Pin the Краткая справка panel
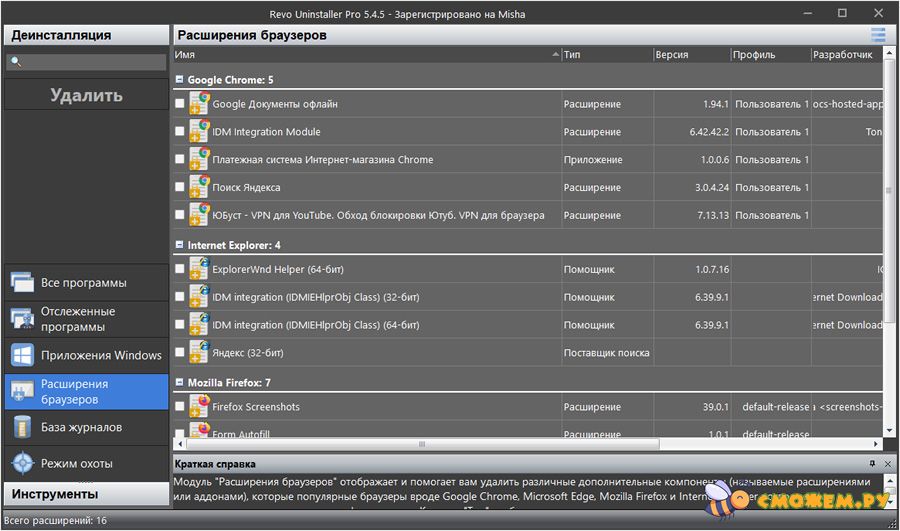900x531 pixels. 872,464
